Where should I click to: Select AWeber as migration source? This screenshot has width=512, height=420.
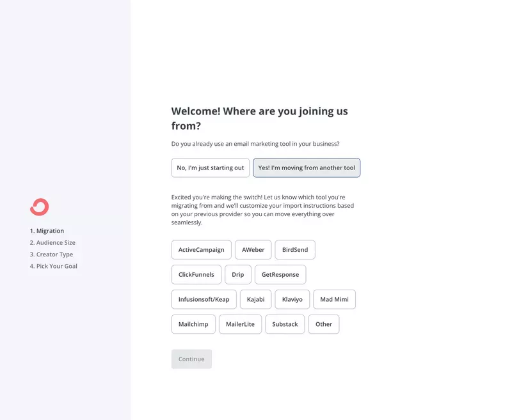tap(253, 249)
